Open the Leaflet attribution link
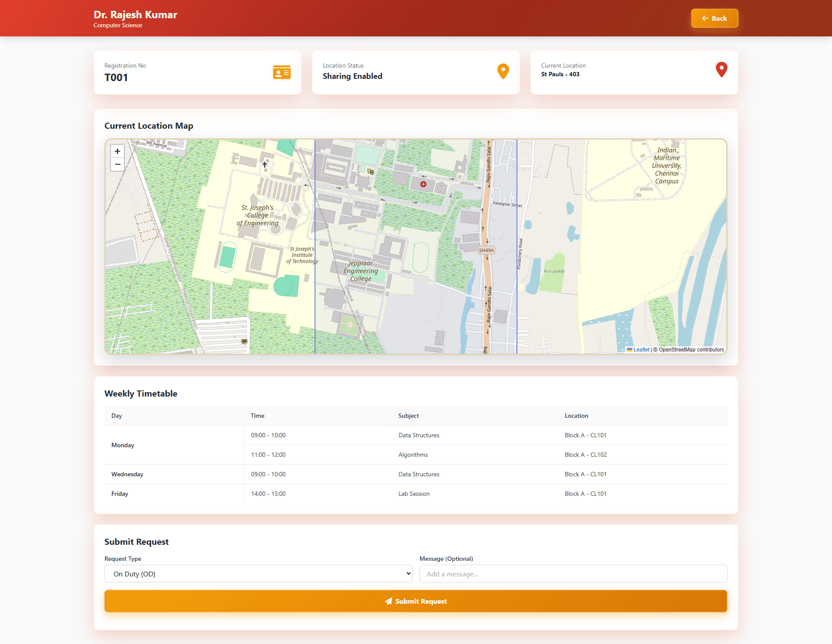832x644 pixels. click(641, 350)
